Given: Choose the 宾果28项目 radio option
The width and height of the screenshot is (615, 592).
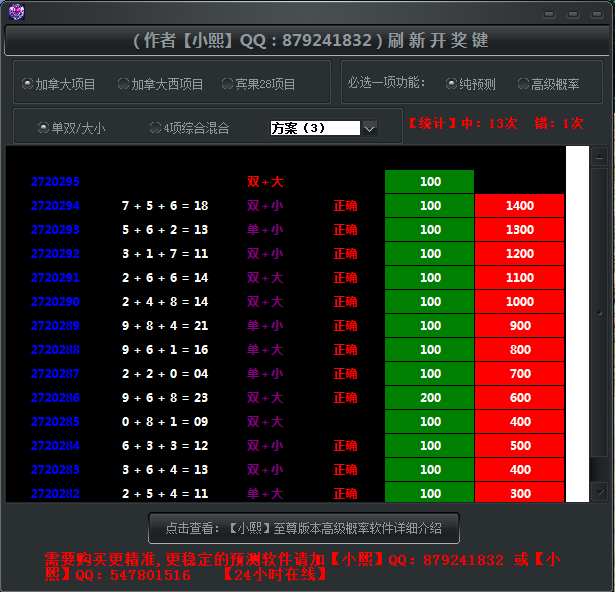Looking at the screenshot, I should [228, 84].
